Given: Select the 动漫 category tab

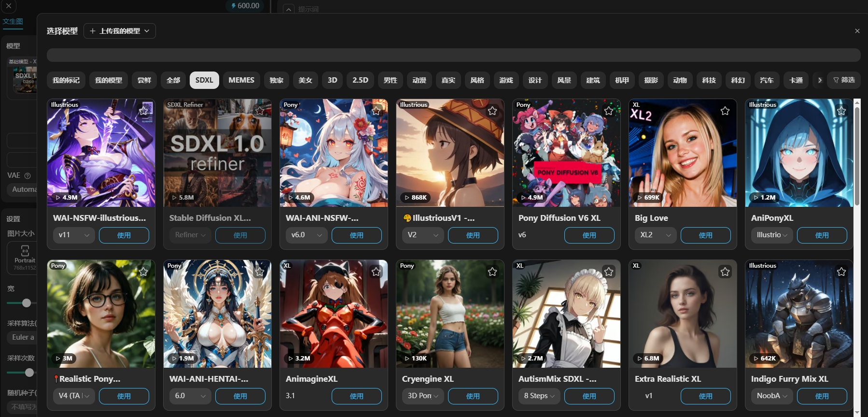Looking at the screenshot, I should click(419, 80).
